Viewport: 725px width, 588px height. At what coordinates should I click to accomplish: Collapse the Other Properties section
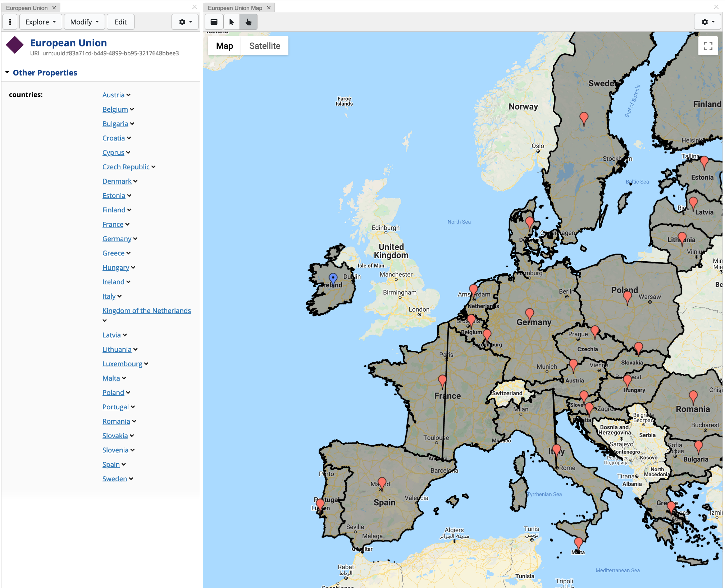pos(8,72)
